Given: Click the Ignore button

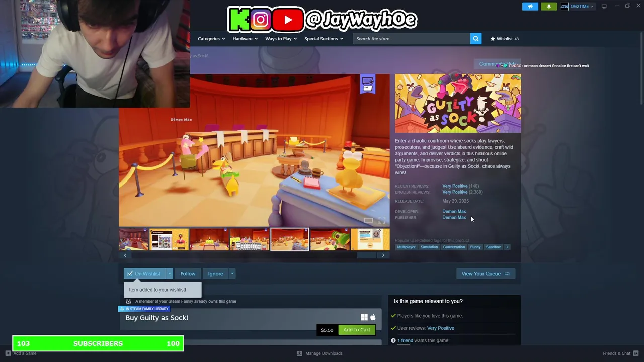Looking at the screenshot, I should (215, 274).
